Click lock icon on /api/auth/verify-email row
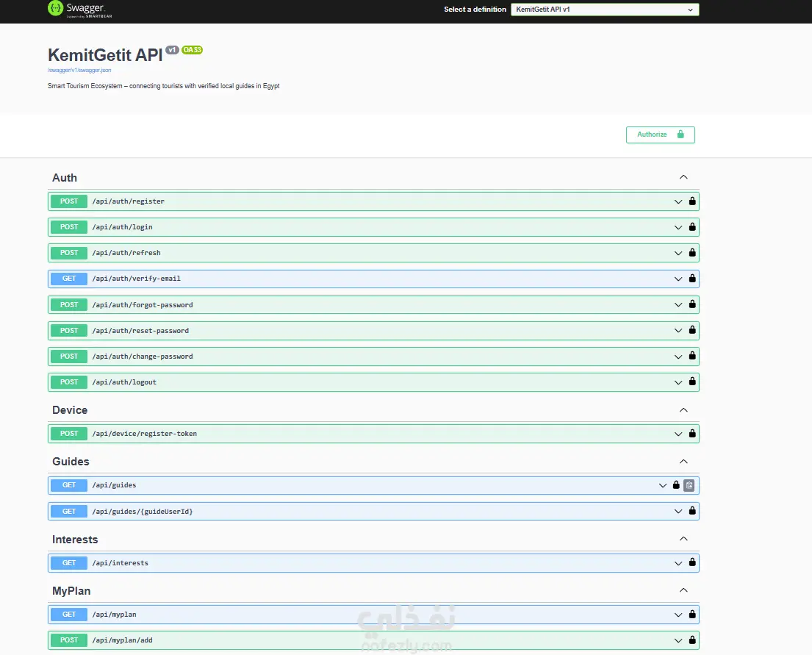The width and height of the screenshot is (812, 655). (x=692, y=279)
